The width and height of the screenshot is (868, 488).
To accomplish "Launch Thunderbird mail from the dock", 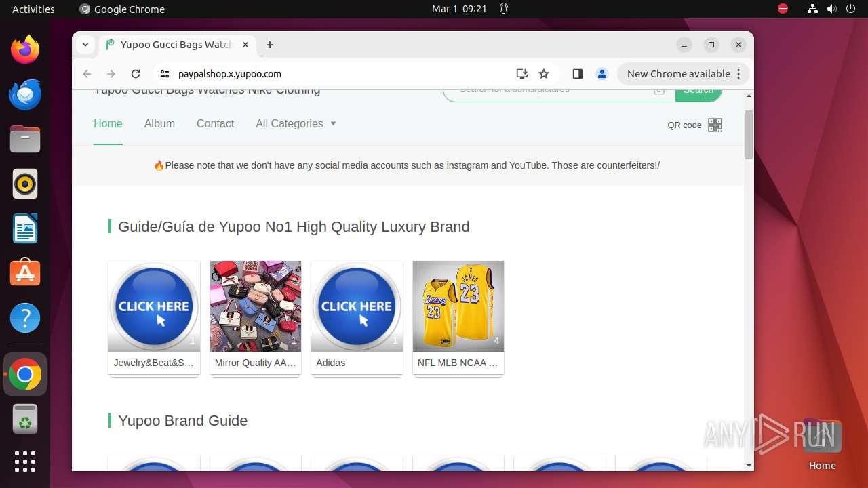I will pyautogui.click(x=25, y=94).
